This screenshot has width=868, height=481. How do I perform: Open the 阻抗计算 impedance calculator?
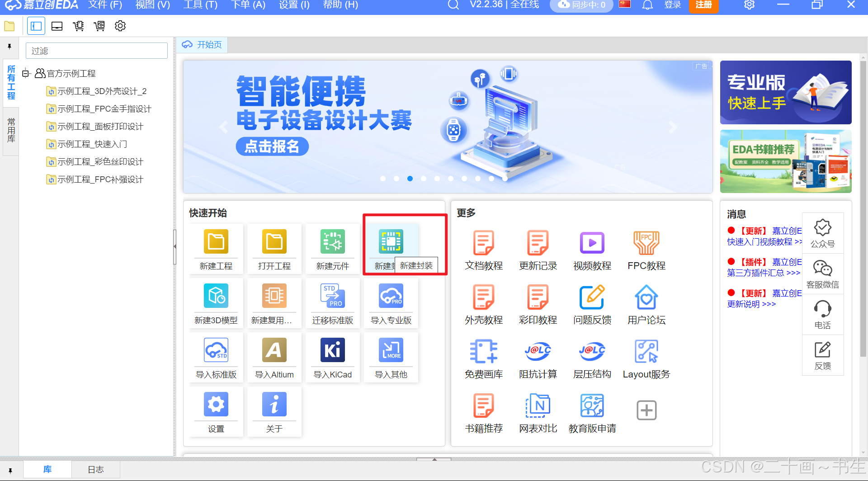point(538,351)
